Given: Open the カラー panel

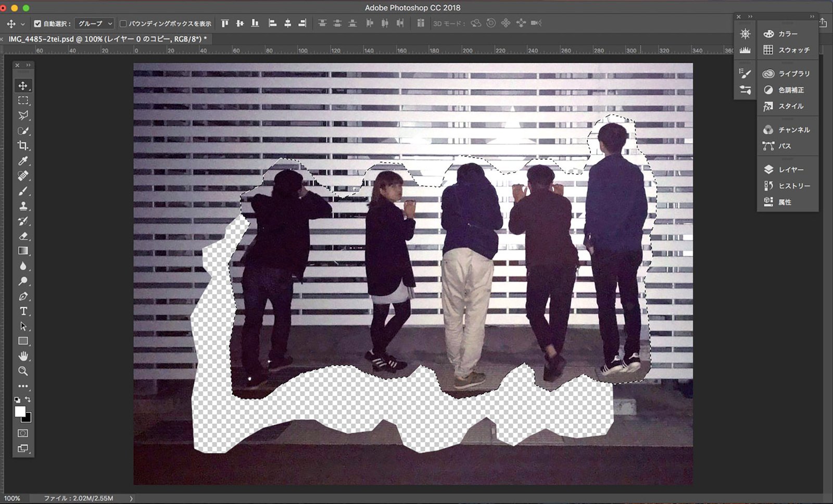Looking at the screenshot, I should pos(788,34).
